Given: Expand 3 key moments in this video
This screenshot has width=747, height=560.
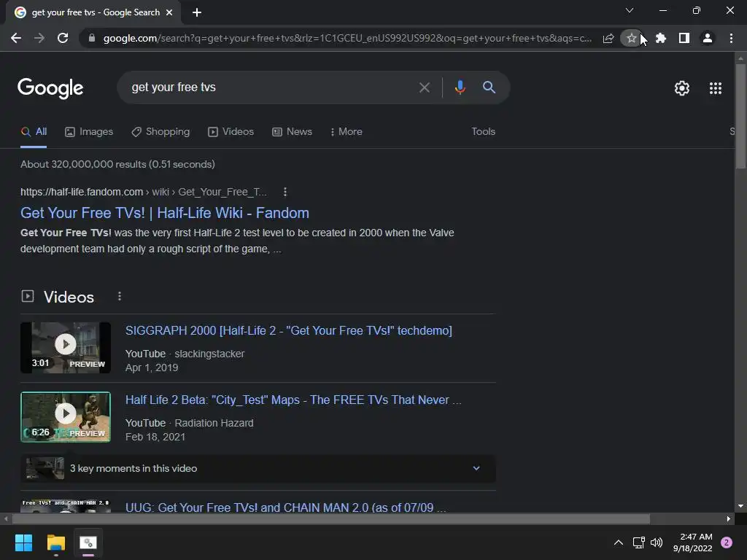Looking at the screenshot, I should (x=258, y=469).
